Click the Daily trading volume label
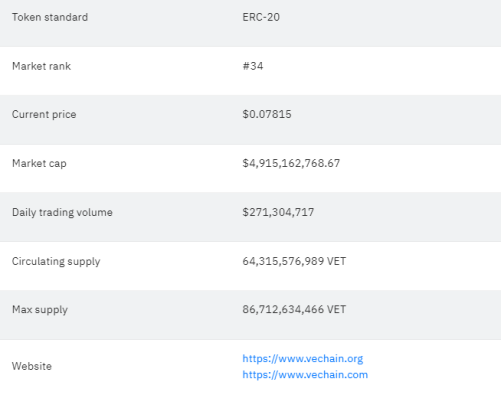 62,213
